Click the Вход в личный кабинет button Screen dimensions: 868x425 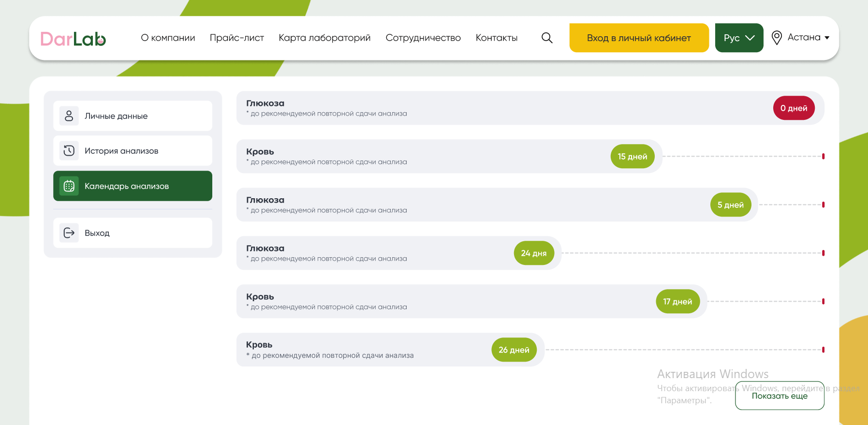[639, 38]
